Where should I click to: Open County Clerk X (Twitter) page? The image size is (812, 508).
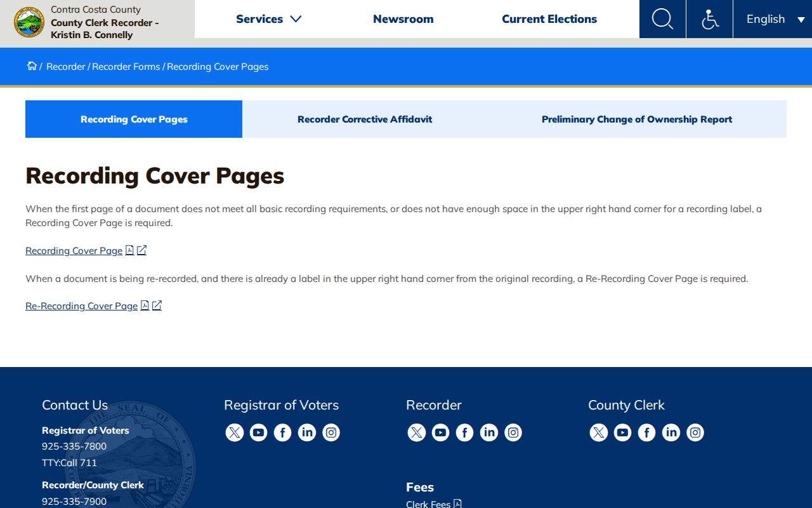[599, 432]
